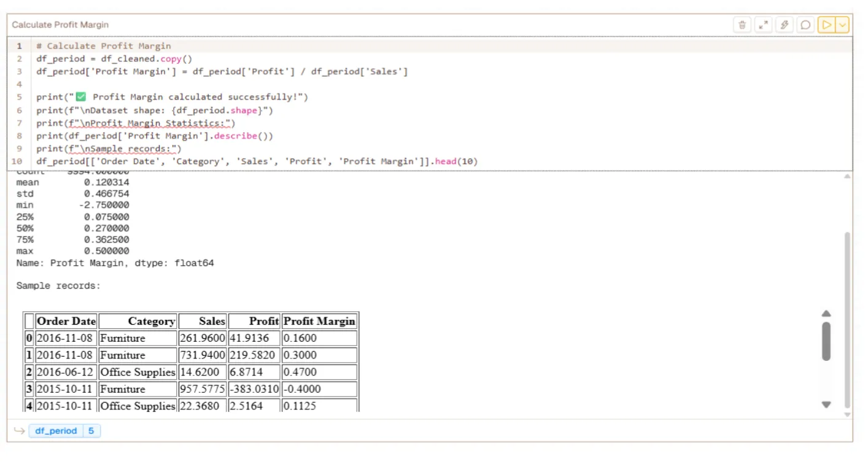Delete the Calculate Profit Margin cell

coord(742,25)
